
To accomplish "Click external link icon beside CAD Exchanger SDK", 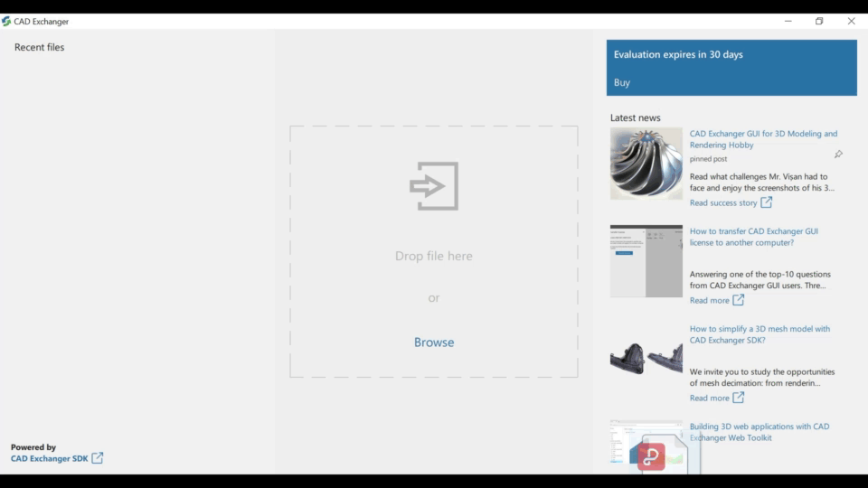I will [98, 457].
